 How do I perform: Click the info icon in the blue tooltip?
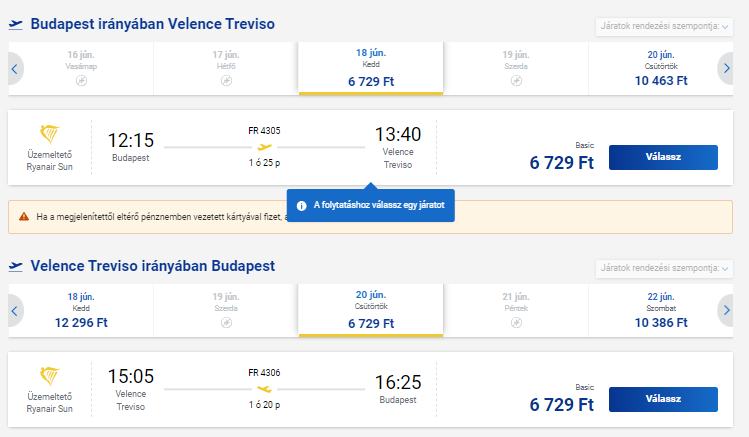click(x=301, y=206)
